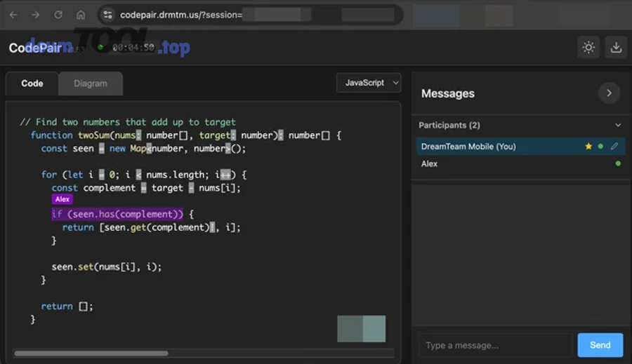Focus the Type a message input field
This screenshot has width=632, height=364.
[494, 345]
